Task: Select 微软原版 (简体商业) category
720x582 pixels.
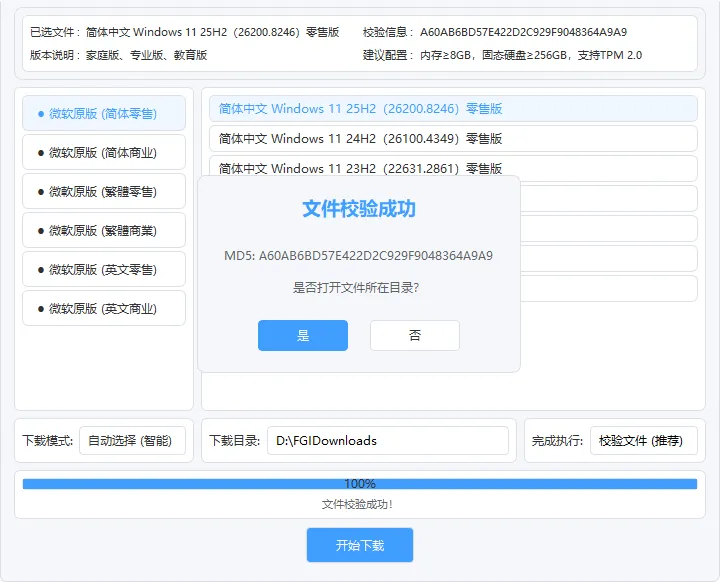Action: pos(104,153)
